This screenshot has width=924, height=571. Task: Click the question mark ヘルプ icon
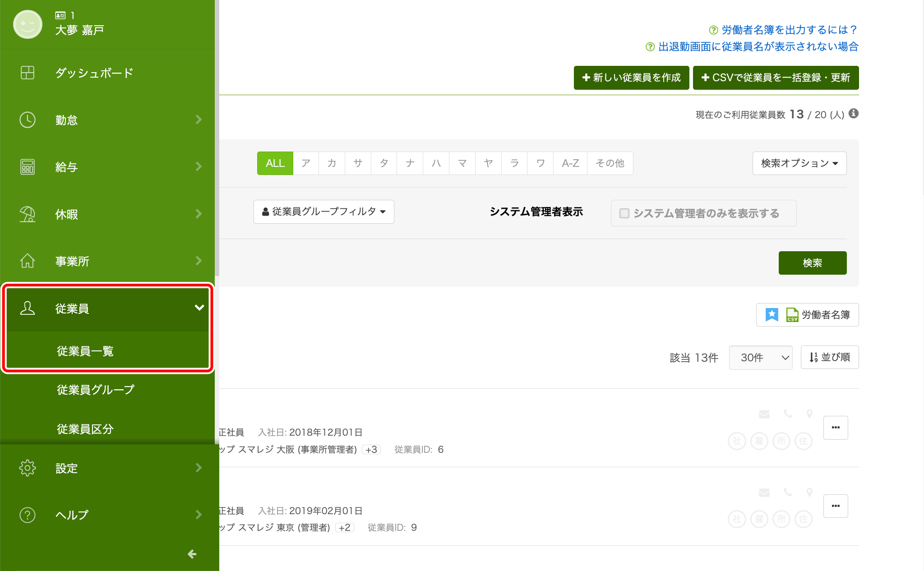click(x=28, y=515)
